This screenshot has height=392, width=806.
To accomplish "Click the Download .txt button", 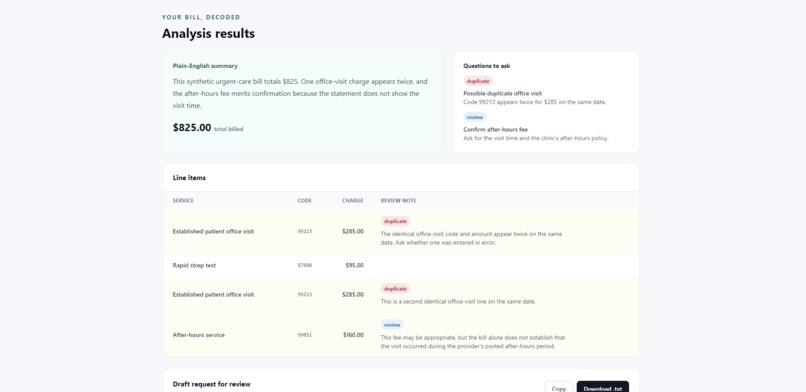I will (x=602, y=388).
